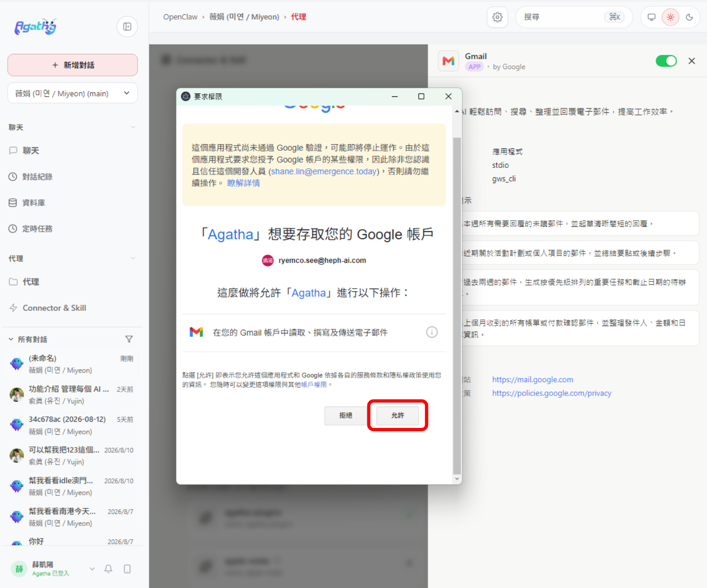
Task: Click the 薇娟 Miyeon breadcrumb
Action: 244,17
